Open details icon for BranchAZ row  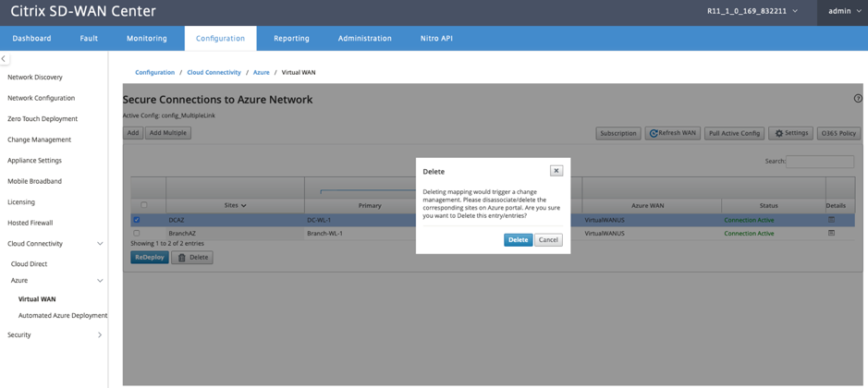pyautogui.click(x=831, y=233)
